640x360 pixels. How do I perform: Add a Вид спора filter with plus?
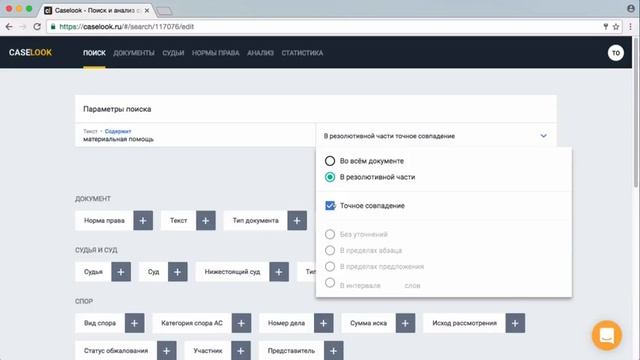click(x=135, y=323)
